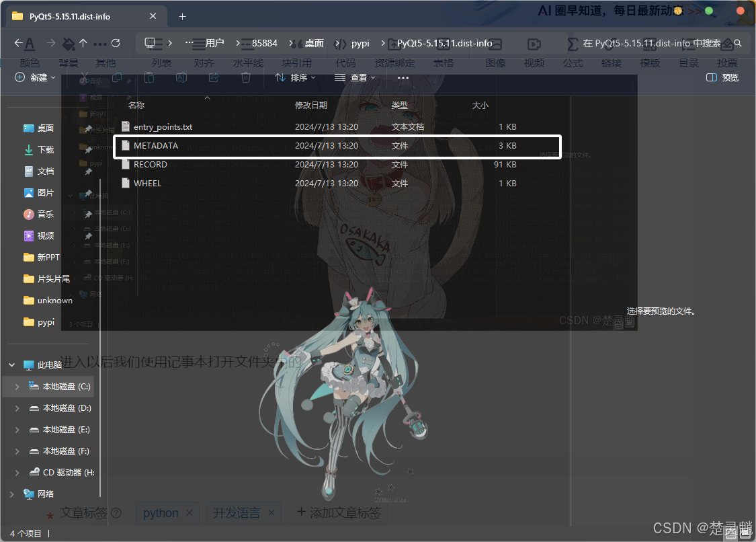Expand 本地磁盘 (F:) tree node
Screen dimensions: 756x542
tap(17, 451)
